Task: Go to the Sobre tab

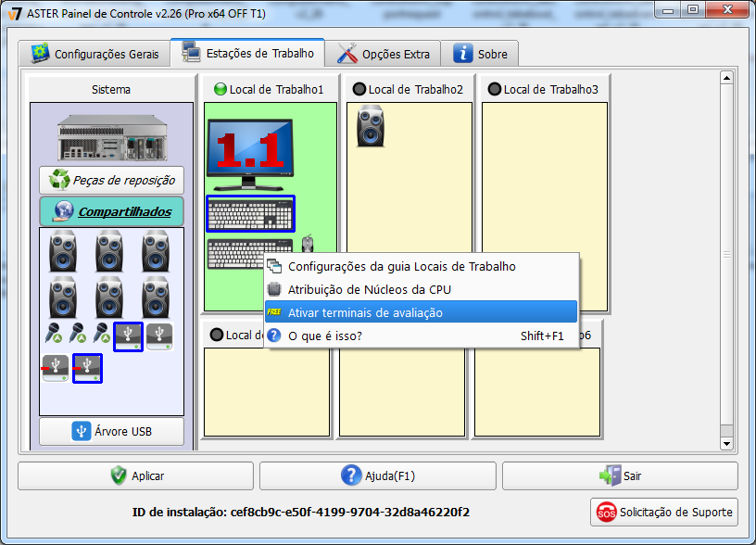Action: pos(480,54)
